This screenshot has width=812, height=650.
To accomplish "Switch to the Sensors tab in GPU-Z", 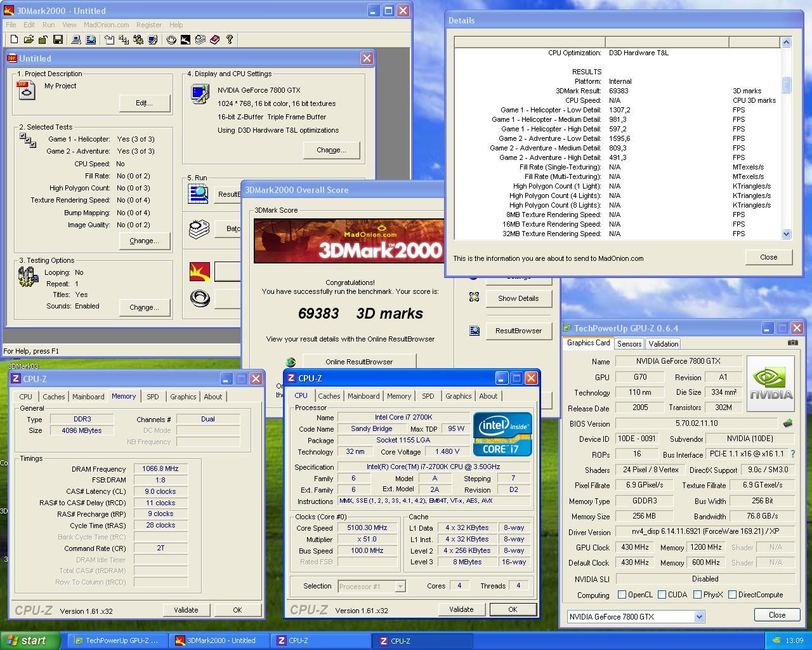I will (629, 343).
